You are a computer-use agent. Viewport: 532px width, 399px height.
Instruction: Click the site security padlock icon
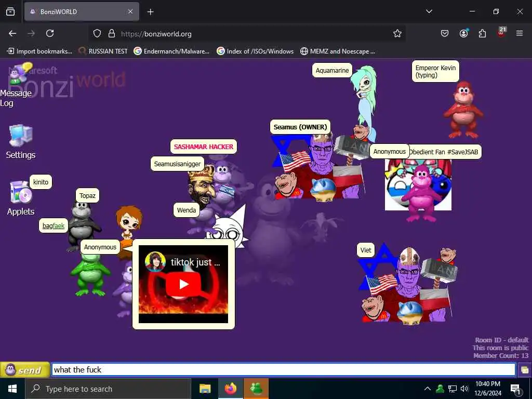(112, 34)
